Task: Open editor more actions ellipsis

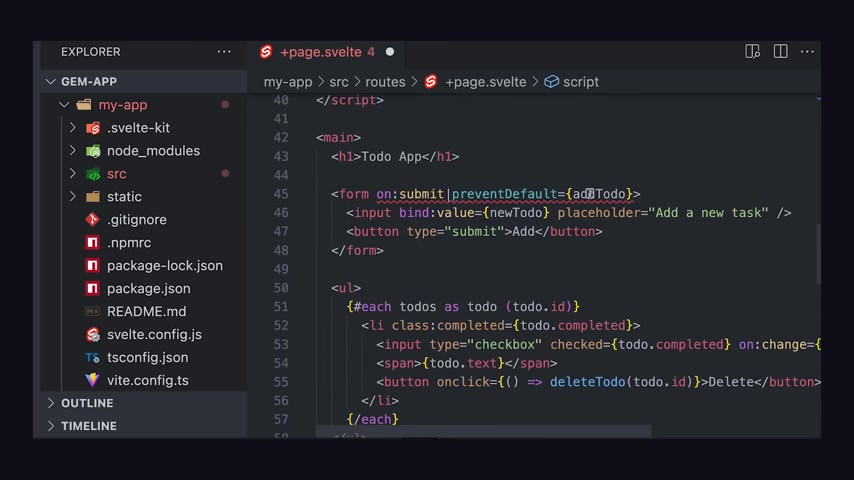Action: [807, 52]
